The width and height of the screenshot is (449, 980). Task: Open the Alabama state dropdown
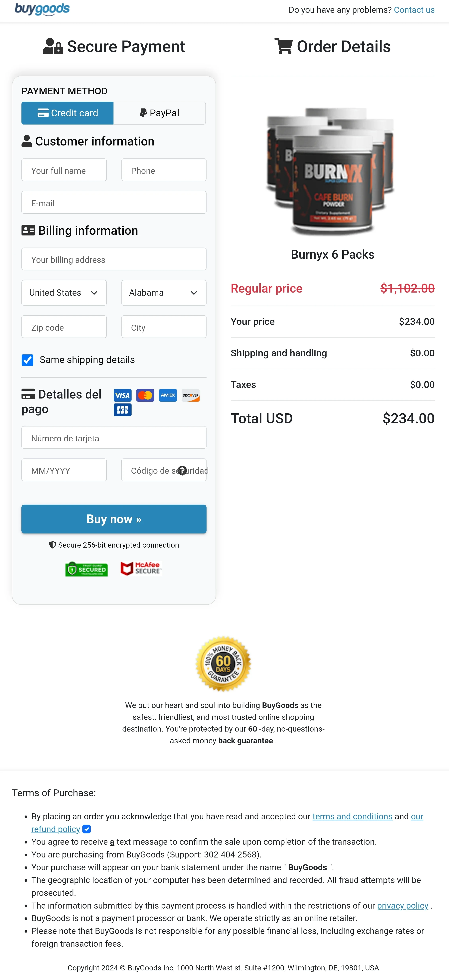[163, 293]
